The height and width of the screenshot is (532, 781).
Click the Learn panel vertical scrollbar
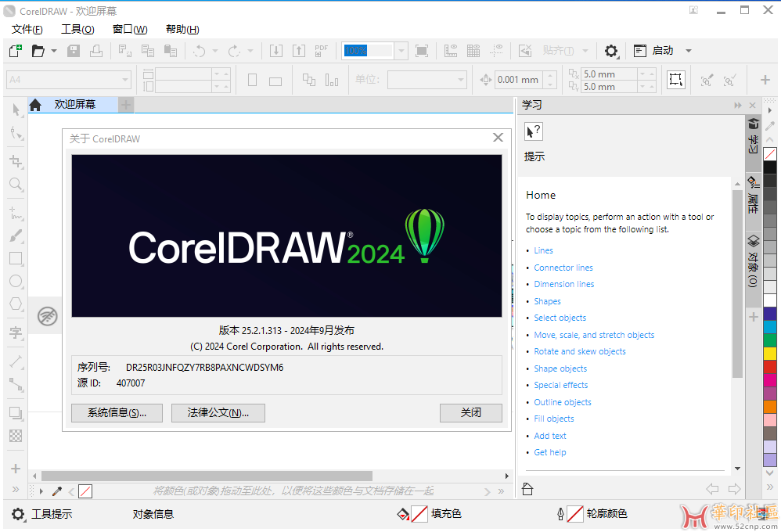point(737,283)
